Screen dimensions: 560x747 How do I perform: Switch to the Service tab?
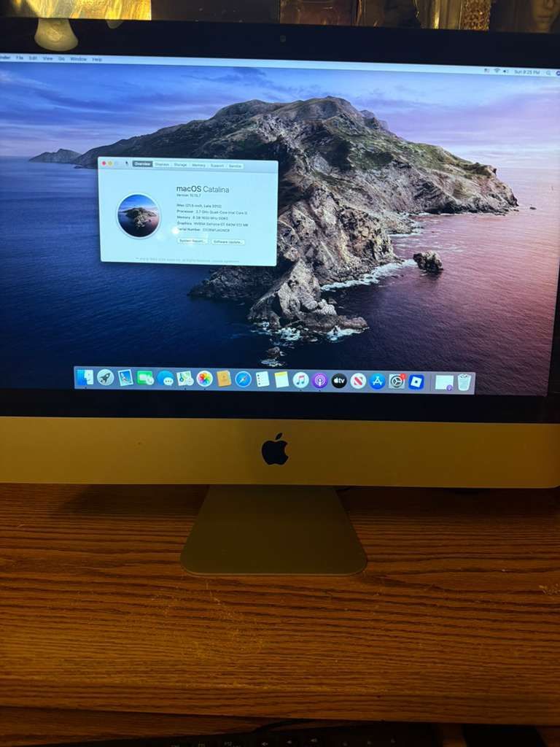(x=235, y=166)
